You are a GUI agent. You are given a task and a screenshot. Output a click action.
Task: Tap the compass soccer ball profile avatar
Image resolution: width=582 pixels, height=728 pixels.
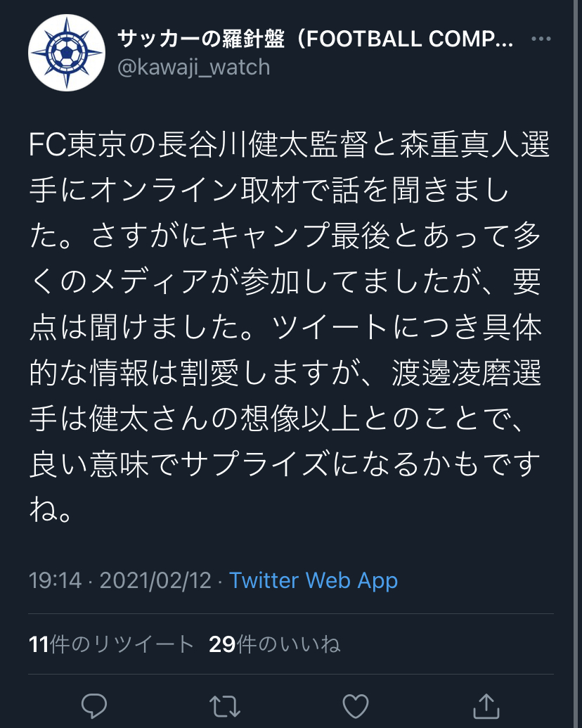67,53
